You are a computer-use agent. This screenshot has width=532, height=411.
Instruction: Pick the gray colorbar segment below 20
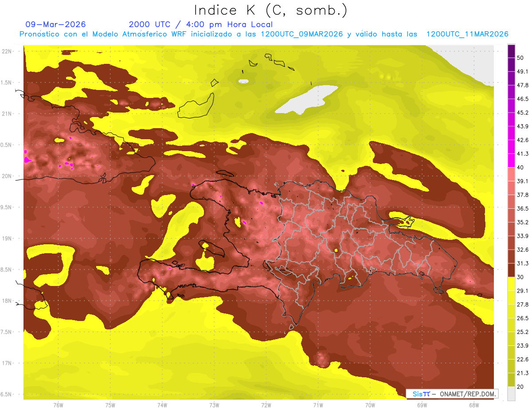512,394
